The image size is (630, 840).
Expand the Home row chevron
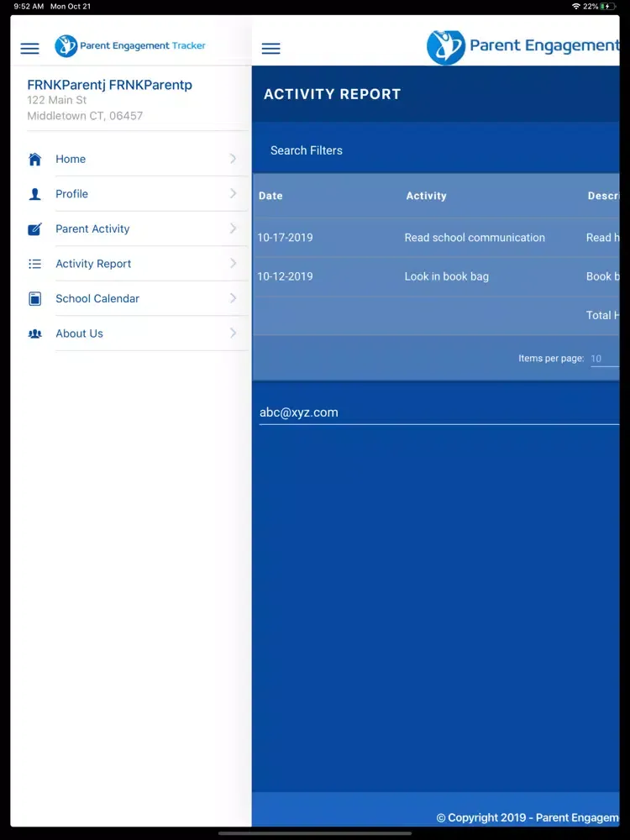point(233,159)
